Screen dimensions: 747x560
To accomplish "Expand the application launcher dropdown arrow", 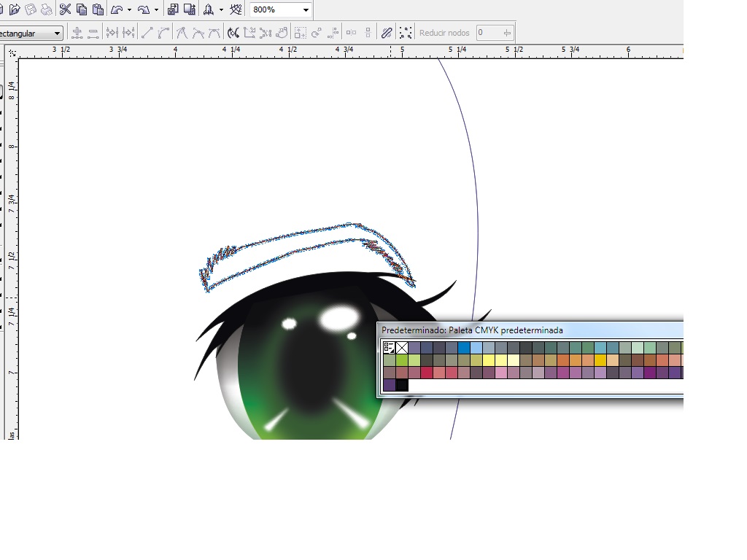I will coord(221,9).
